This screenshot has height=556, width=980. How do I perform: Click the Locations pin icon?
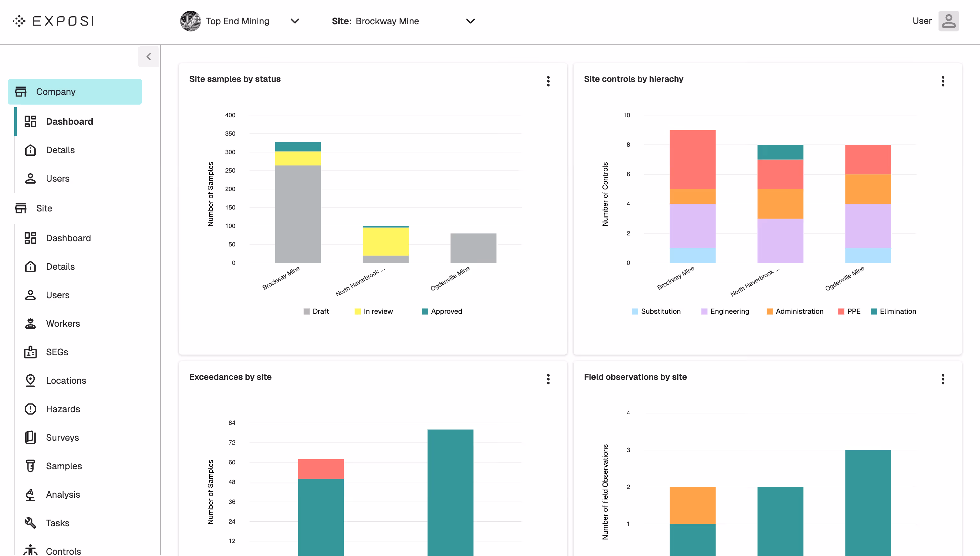pyautogui.click(x=30, y=380)
